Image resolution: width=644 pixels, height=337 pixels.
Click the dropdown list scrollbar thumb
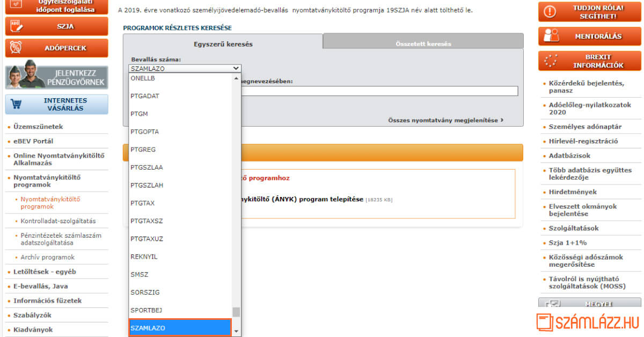pyautogui.click(x=236, y=312)
